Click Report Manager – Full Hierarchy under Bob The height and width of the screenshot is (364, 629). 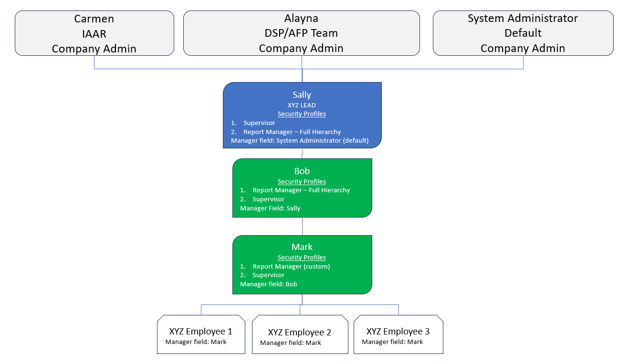pyautogui.click(x=301, y=190)
